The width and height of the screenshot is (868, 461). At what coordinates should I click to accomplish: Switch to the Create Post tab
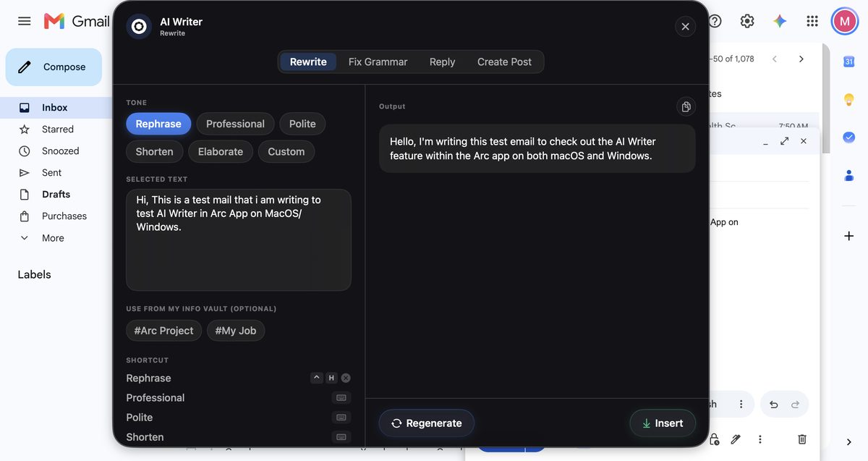[504, 62]
